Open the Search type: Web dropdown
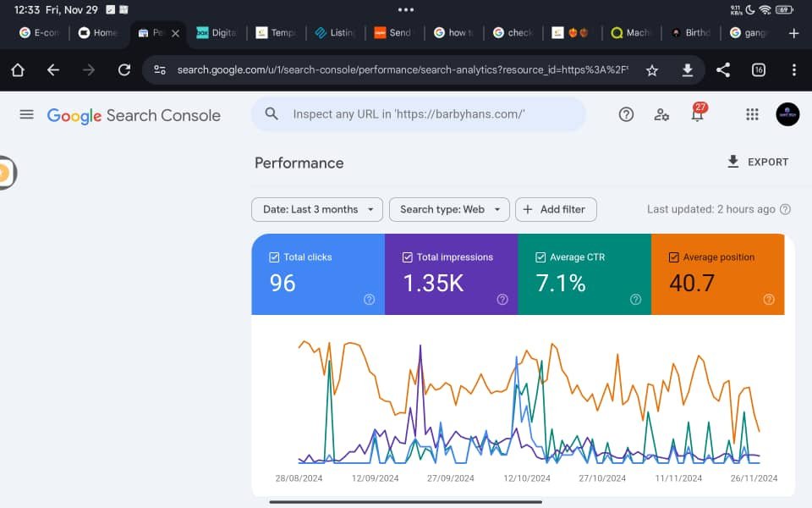812x508 pixels. [449, 209]
